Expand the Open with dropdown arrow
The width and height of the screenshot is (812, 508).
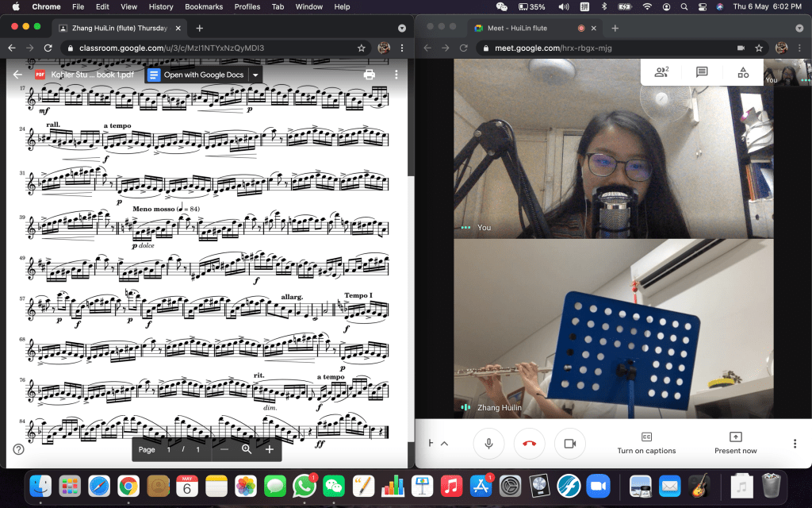tap(255, 75)
